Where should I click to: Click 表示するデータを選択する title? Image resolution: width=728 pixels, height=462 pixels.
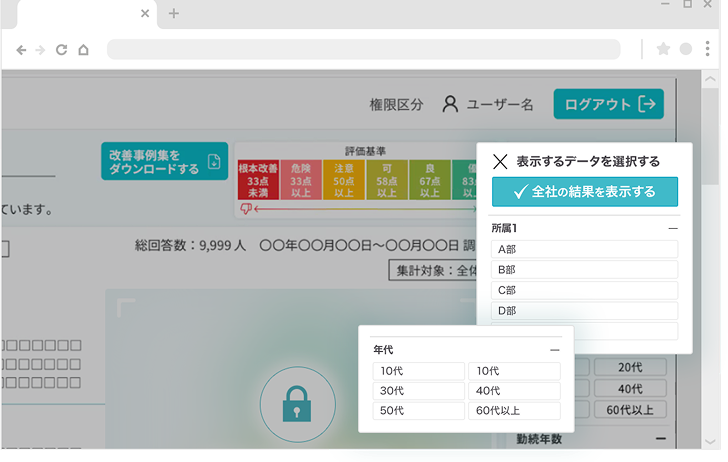(588, 162)
